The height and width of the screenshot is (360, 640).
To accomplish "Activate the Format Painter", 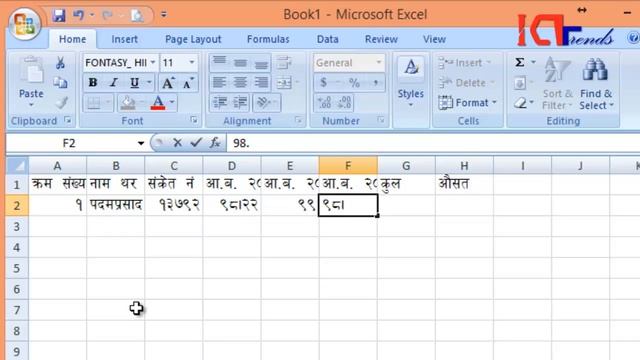I will tap(61, 102).
